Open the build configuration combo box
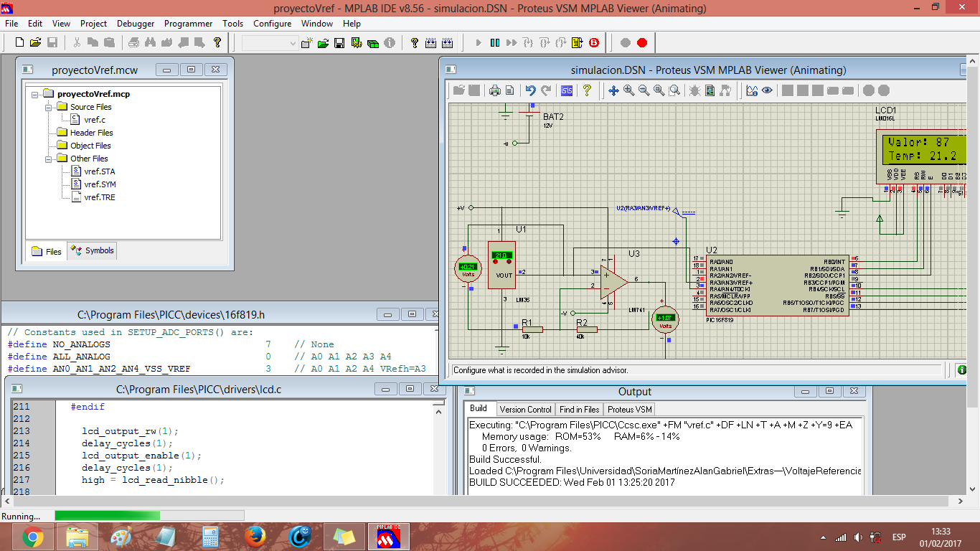The width and height of the screenshot is (980, 551). (x=270, y=44)
